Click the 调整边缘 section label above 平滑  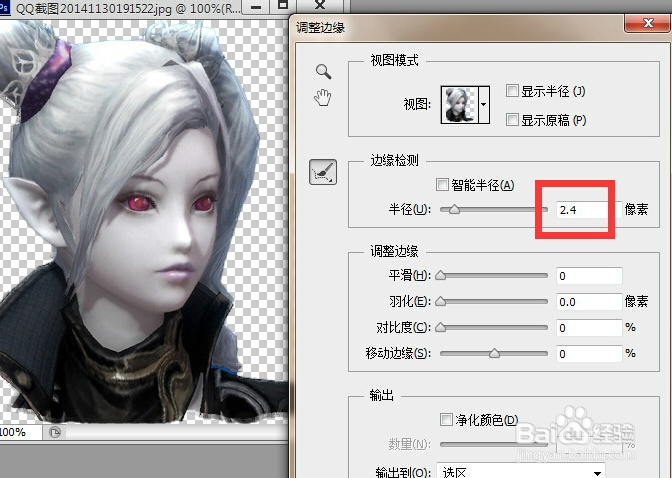[394, 251]
